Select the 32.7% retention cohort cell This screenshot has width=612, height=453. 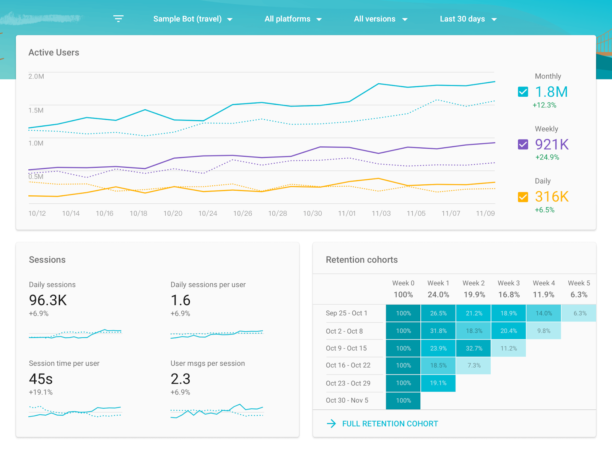472,348
